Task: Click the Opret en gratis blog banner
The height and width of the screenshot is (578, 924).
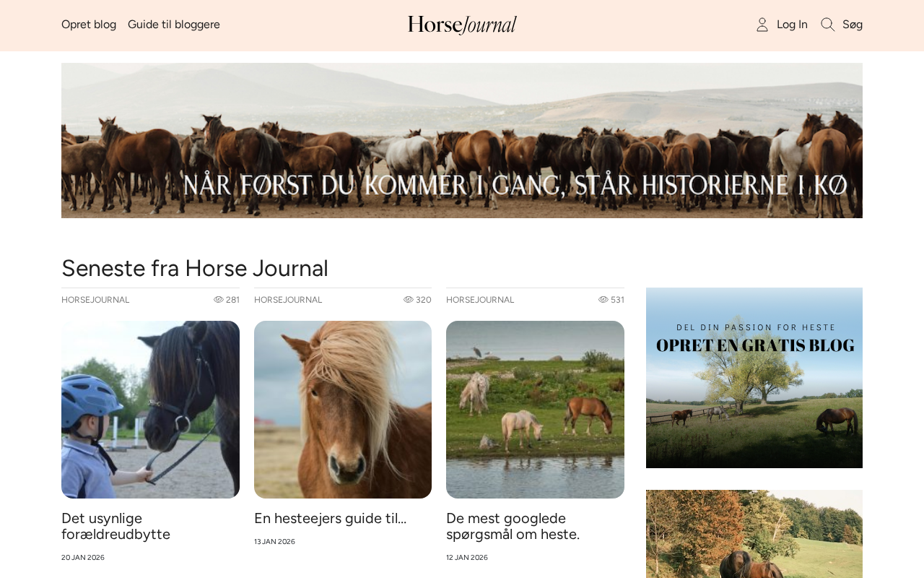Action: [754, 378]
